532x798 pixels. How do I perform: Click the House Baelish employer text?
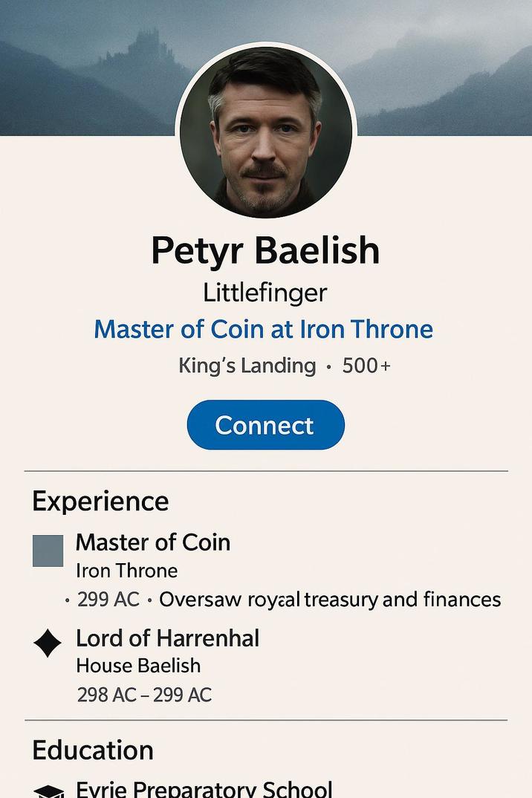(x=137, y=666)
